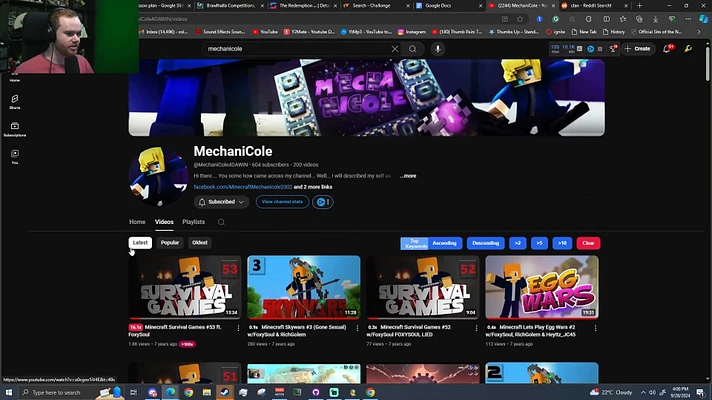
Task: Open browser settings and more ellipsis
Action: [688, 19]
